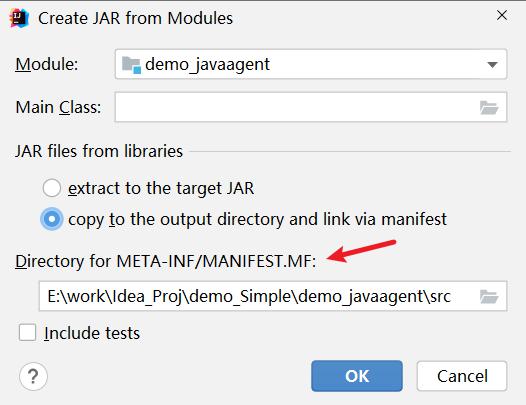Click the module folder icon beside demo_javaagent
526x405 pixels.
tap(131, 65)
